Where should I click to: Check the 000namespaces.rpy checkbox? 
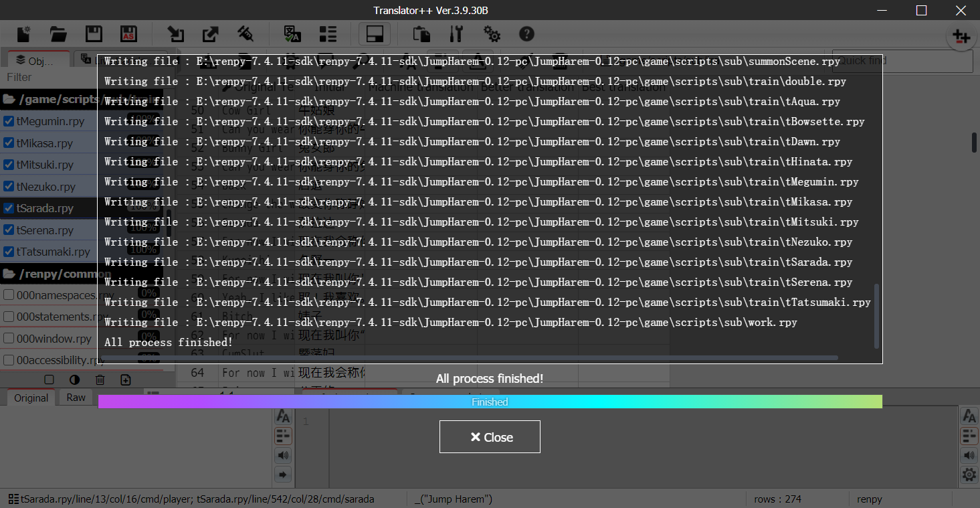[x=9, y=295]
